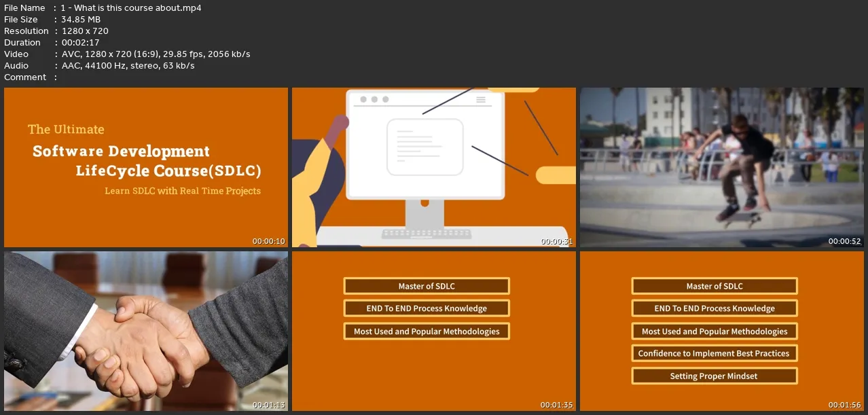Open the computer monitor thumbnail at 00:00:31
This screenshot has width=868, height=415.
tap(434, 167)
